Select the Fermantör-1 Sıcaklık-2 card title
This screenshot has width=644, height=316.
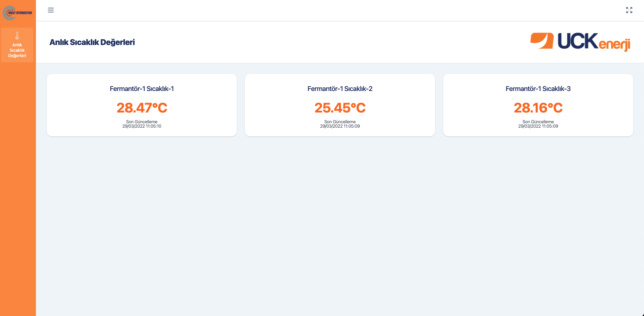pyautogui.click(x=340, y=89)
